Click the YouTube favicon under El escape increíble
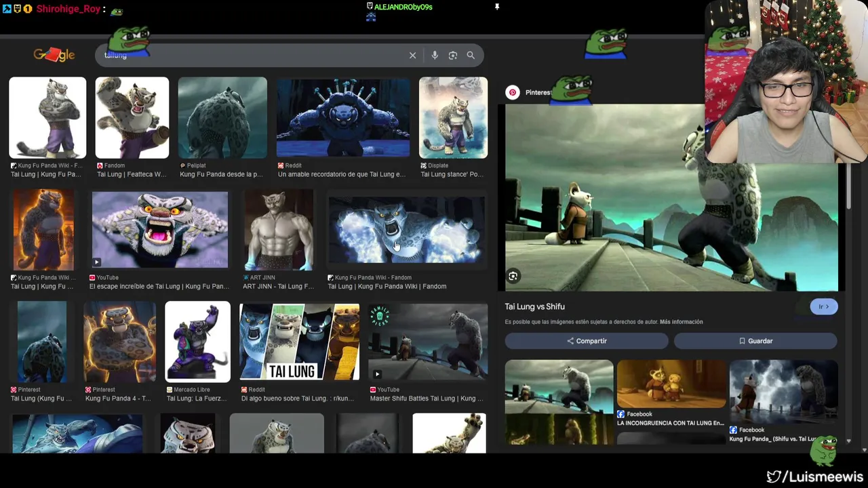The image size is (868, 488). click(x=92, y=277)
